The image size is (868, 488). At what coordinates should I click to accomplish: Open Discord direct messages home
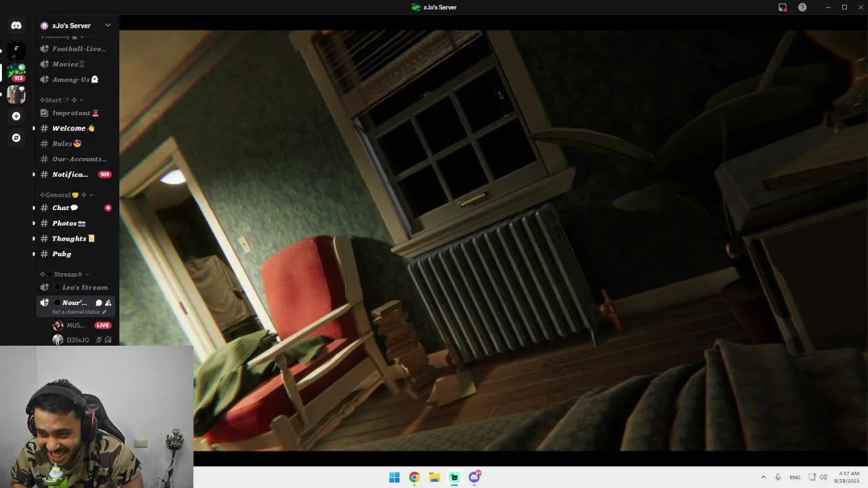click(x=16, y=25)
